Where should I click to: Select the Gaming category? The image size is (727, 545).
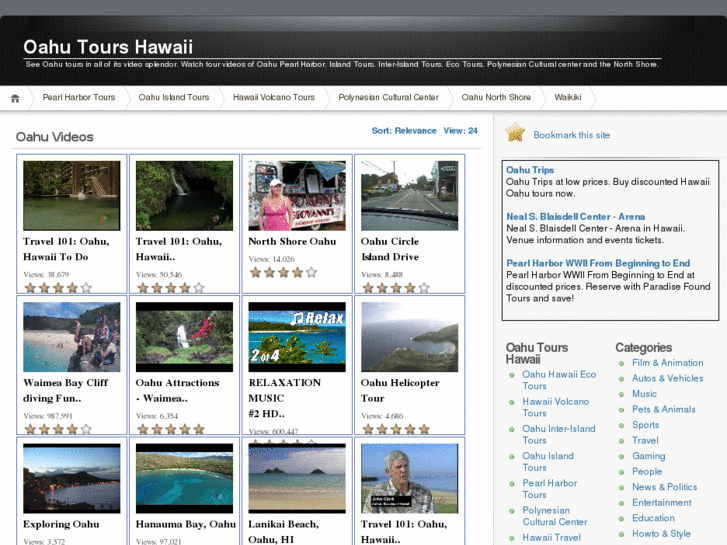pyautogui.click(x=649, y=456)
